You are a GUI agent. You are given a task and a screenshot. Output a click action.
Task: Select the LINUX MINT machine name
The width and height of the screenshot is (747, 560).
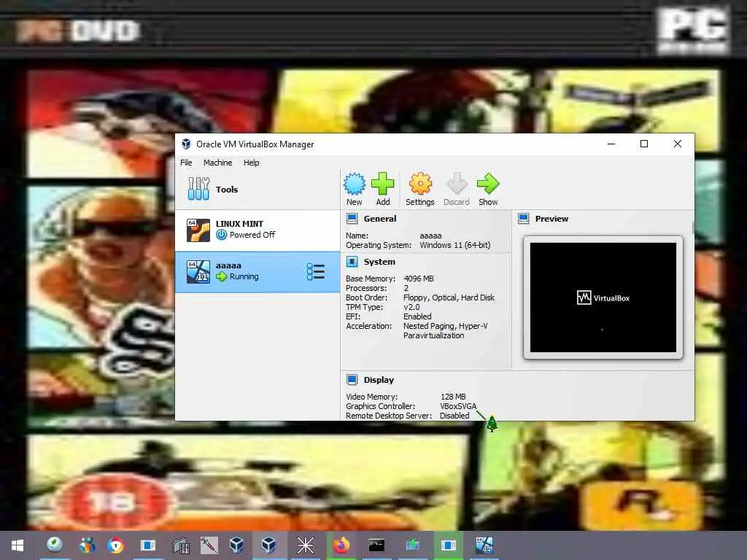click(239, 224)
